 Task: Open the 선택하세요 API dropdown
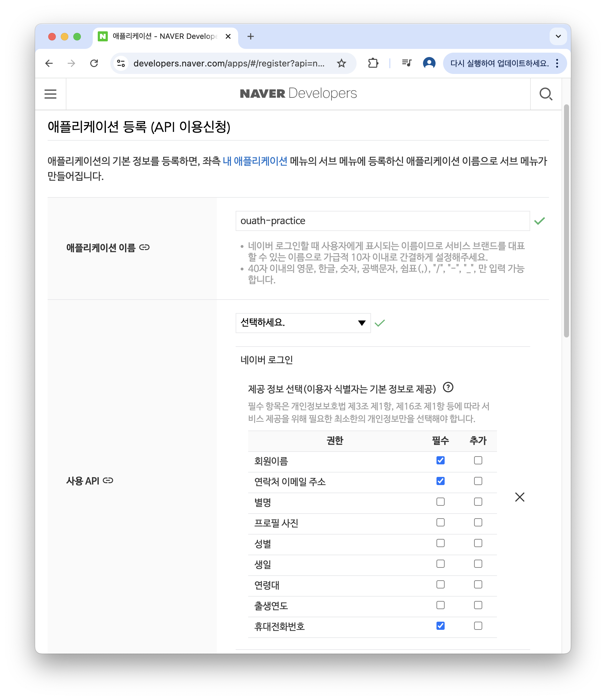(303, 323)
